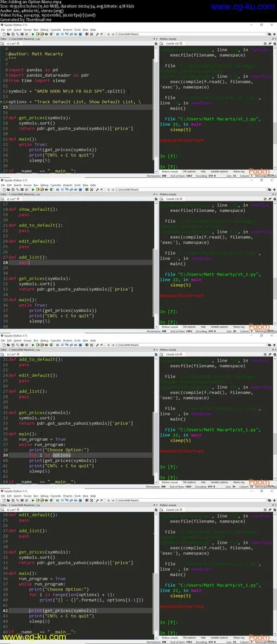Open Run menu in the 'import pandas' frame
Viewport: 277px width, 644px height.
pos(36,30)
